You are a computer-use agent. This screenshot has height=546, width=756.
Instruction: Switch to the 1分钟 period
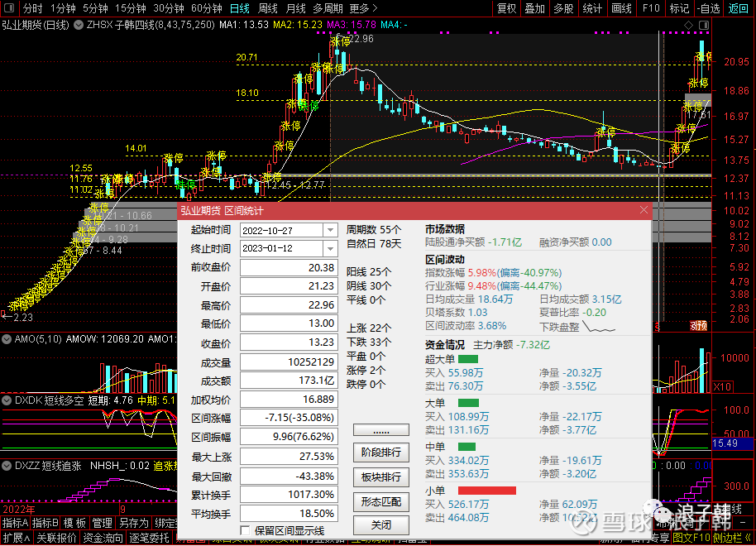click(63, 8)
